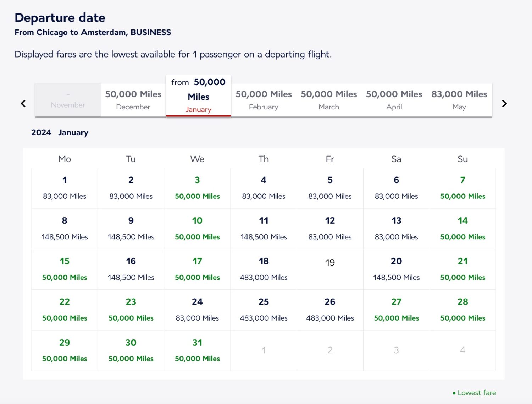Pick January 14 with lowest fare
Screen dimensions: 532x404
click(x=462, y=228)
